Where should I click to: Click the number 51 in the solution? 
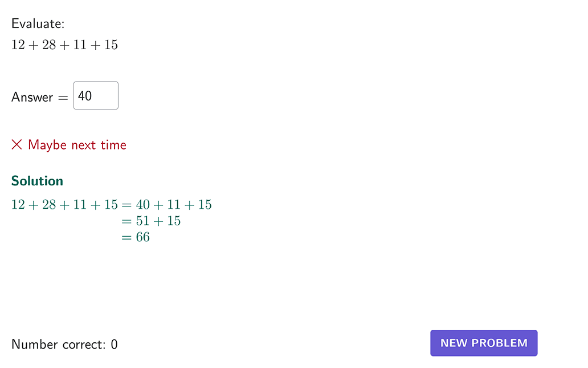point(142,221)
